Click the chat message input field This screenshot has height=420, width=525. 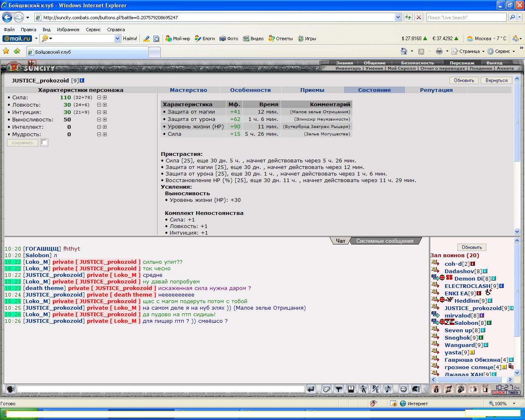pos(160,389)
